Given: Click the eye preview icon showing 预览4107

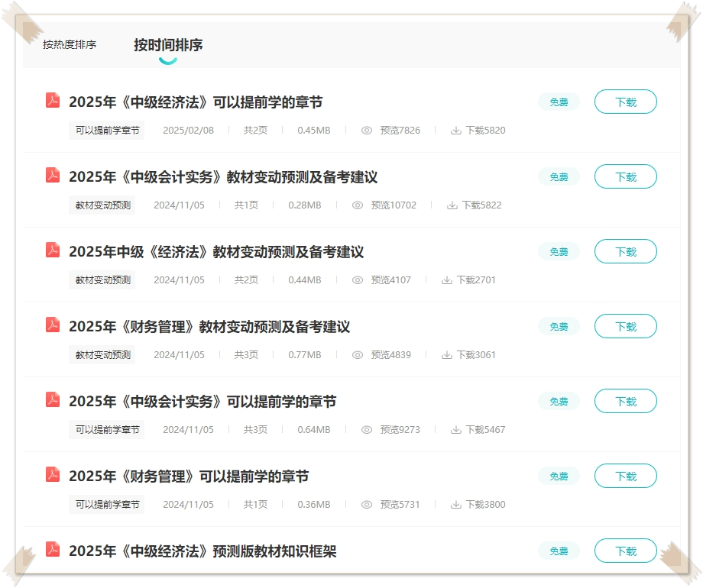Looking at the screenshot, I should coord(358,279).
